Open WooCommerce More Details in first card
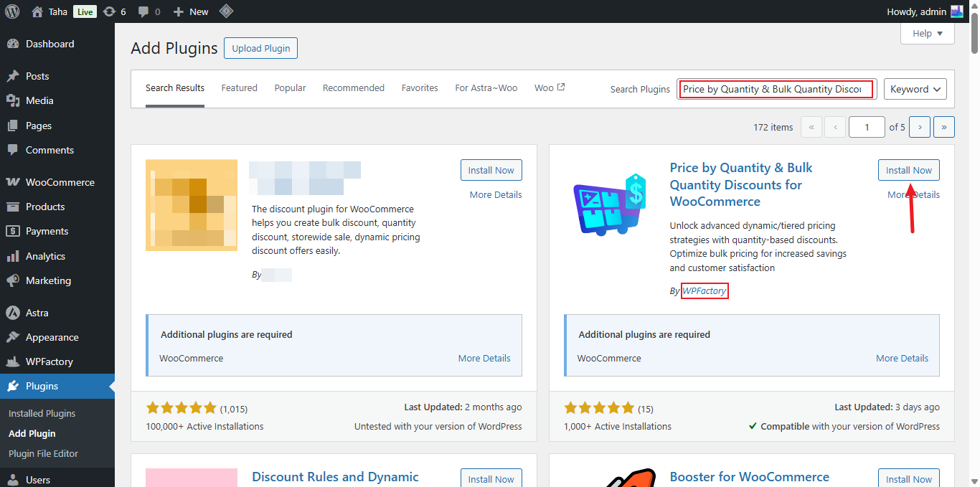 [484, 358]
